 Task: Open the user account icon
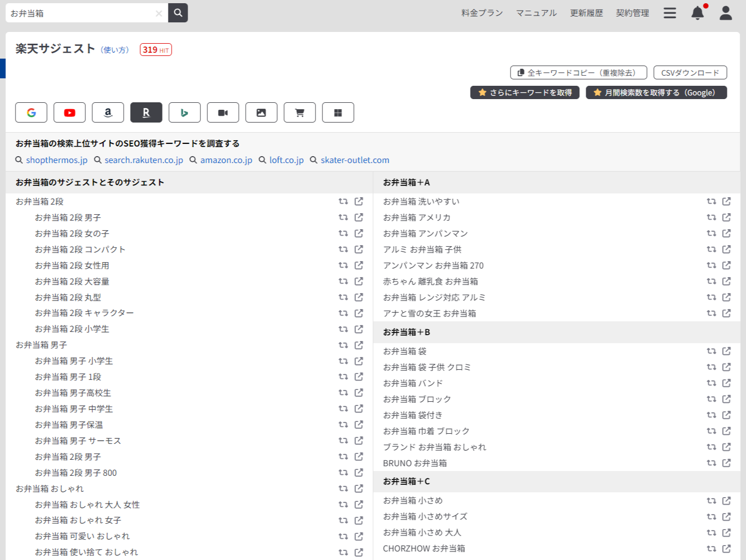coord(726,13)
